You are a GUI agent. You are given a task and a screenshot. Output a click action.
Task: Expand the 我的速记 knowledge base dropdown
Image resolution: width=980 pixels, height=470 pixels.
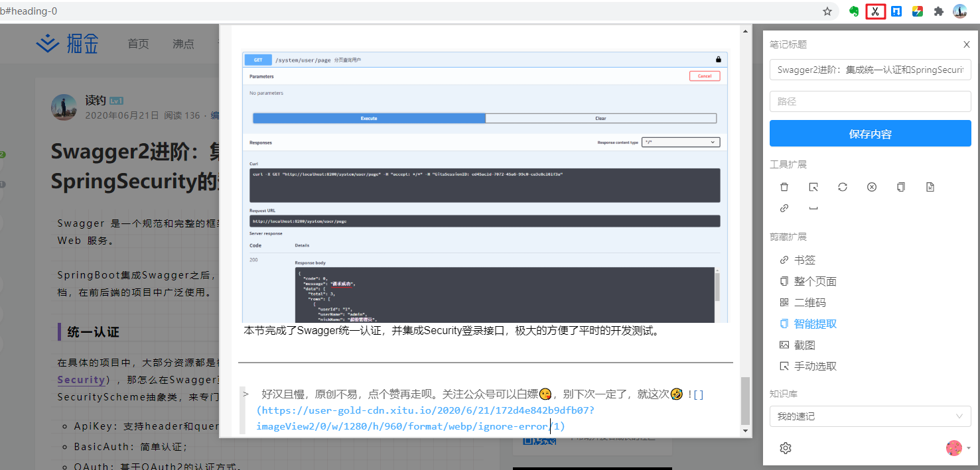[871, 416]
